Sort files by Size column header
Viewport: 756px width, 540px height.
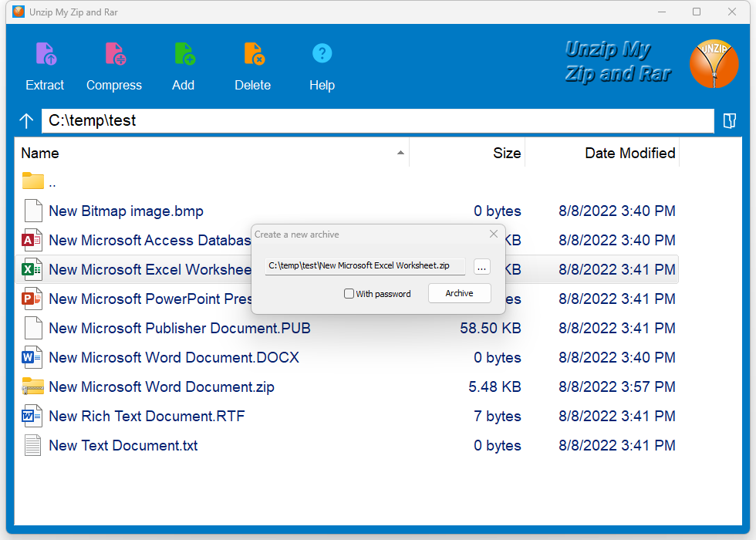pos(467,153)
